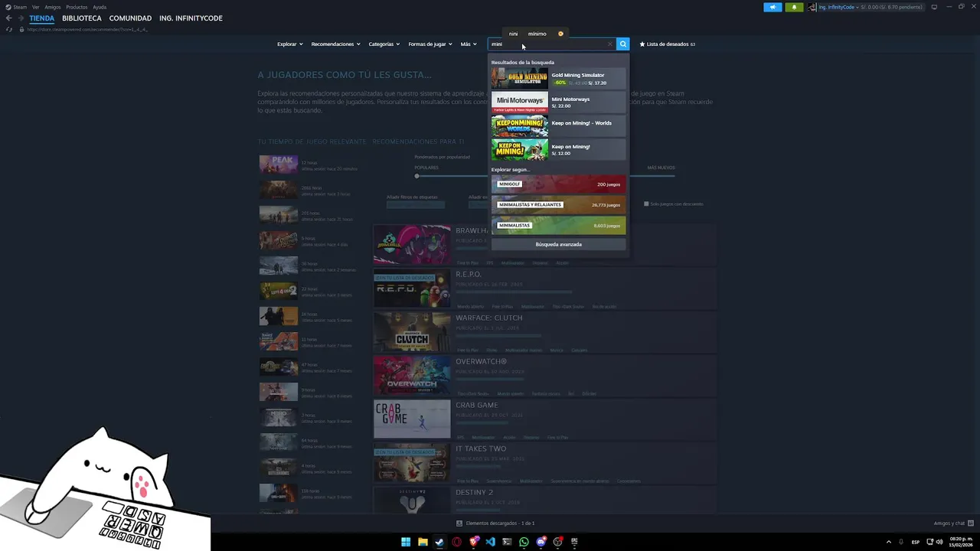Open the Windows Start button
Screen dimensions: 980x551
click(x=406, y=542)
